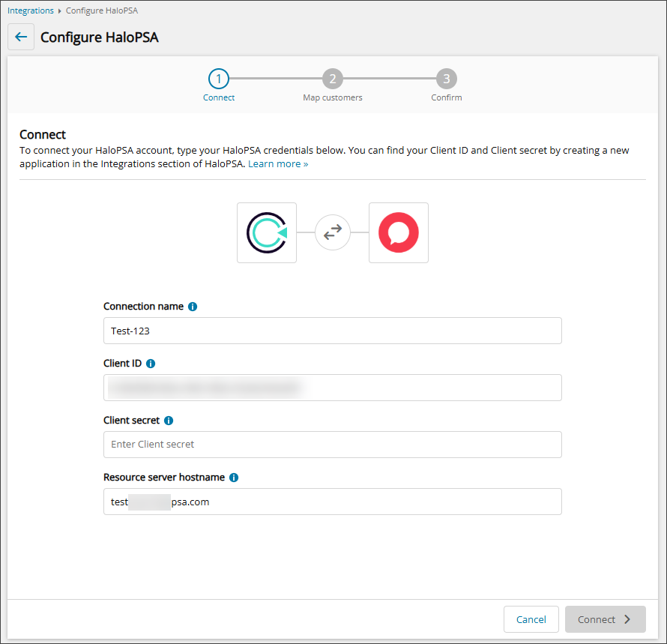This screenshot has width=667, height=644.
Task: Click the Connection name info icon
Action: click(x=193, y=307)
